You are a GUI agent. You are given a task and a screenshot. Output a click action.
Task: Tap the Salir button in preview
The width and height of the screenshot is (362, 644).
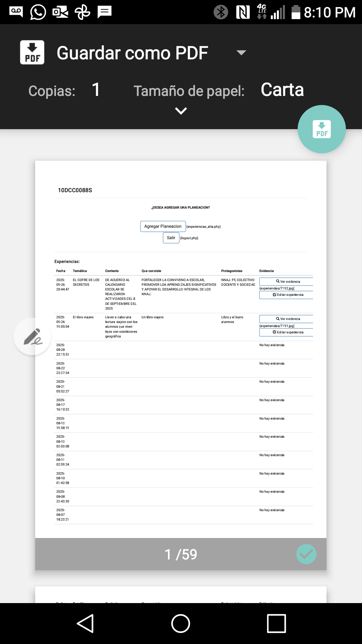coord(171,238)
